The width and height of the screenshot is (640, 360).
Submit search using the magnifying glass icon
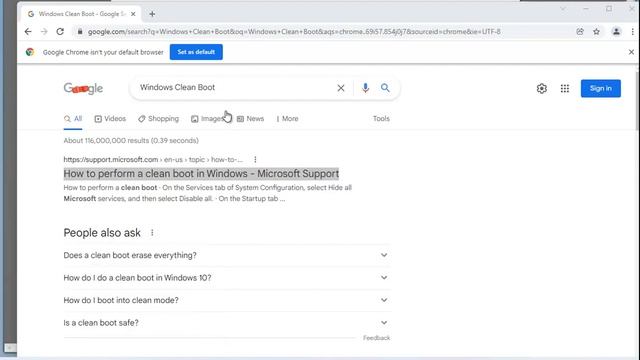(x=385, y=88)
